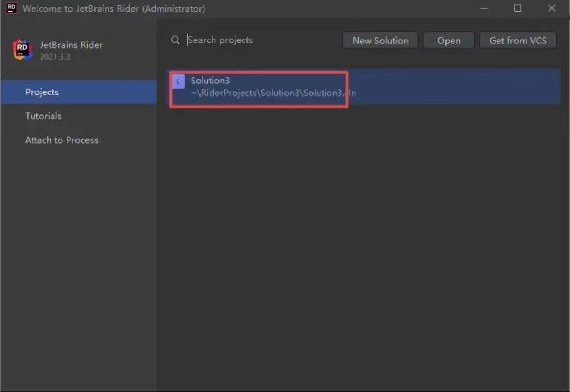Click the Solution3.sln path text

(273, 93)
